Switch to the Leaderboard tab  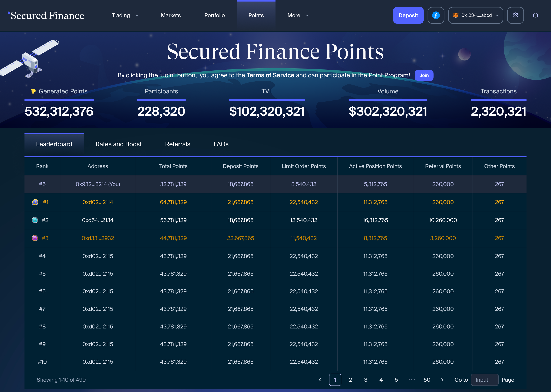point(54,144)
